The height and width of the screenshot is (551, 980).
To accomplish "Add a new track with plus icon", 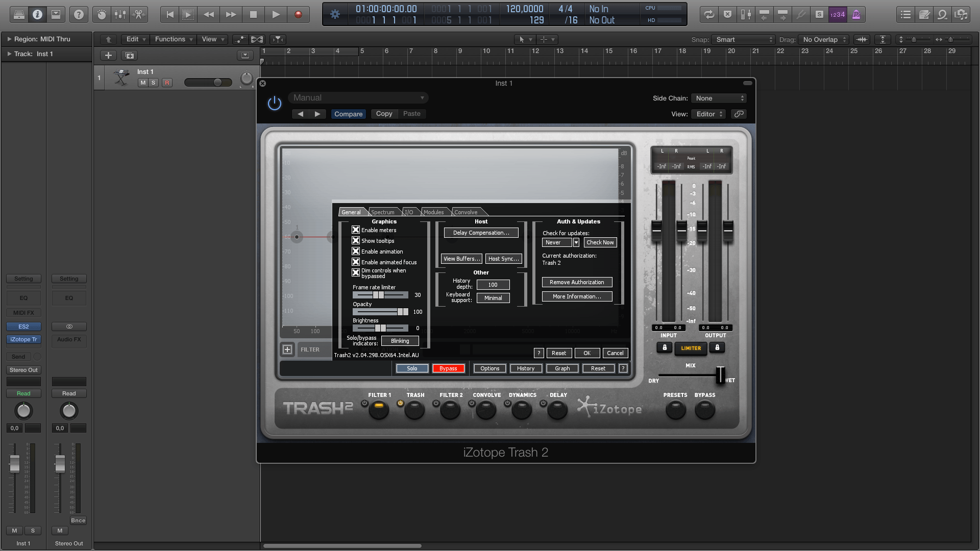I will tap(108, 56).
